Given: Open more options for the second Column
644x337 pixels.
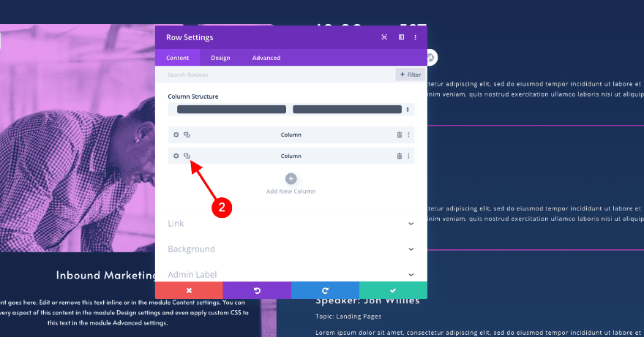Looking at the screenshot, I should pyautogui.click(x=408, y=156).
